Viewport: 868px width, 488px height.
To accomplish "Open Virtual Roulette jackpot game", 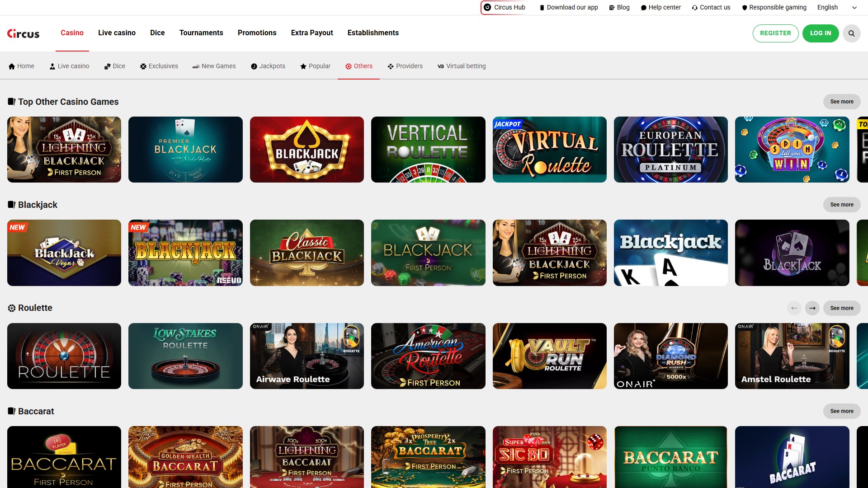I will click(x=550, y=150).
